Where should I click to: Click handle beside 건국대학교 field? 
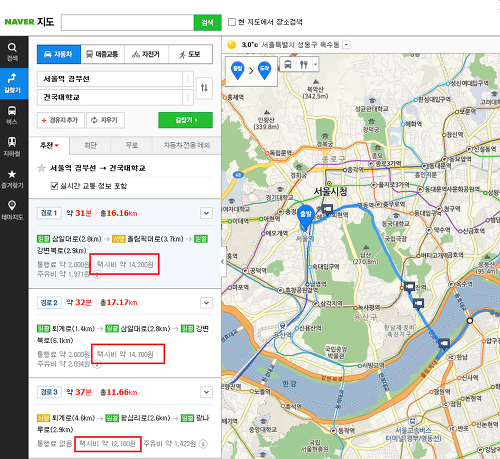click(x=188, y=97)
